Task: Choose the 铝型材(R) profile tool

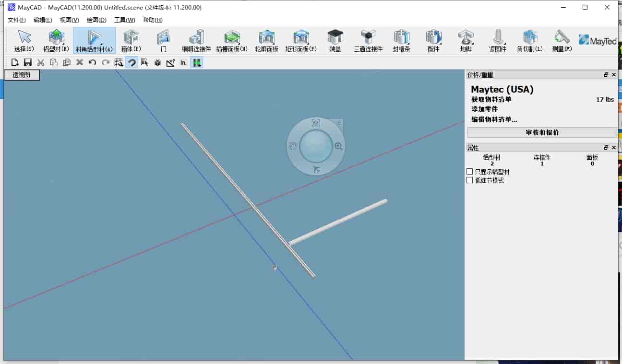Action: (56, 40)
